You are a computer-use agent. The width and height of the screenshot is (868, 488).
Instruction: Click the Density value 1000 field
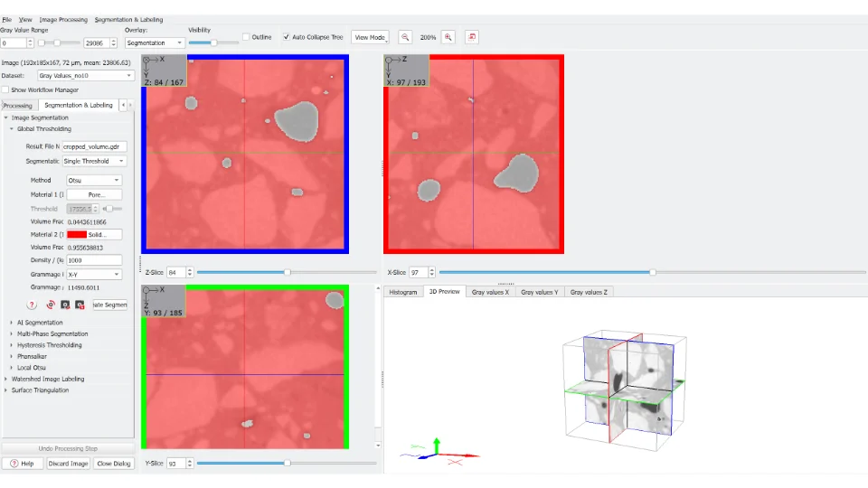coord(94,260)
